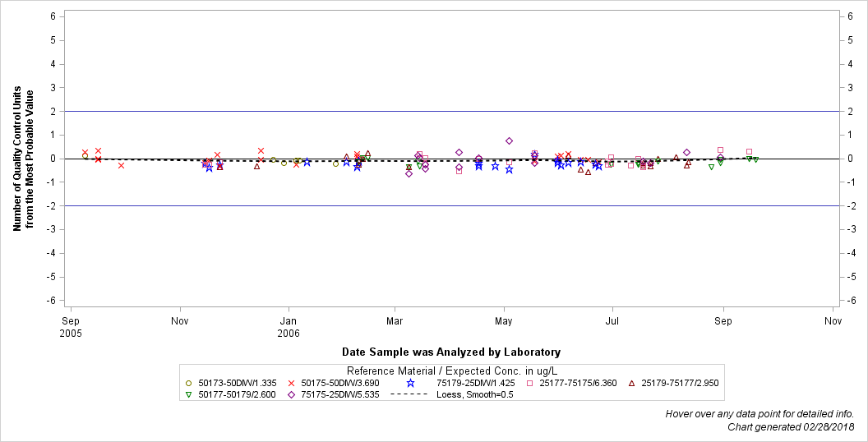Click the Hover over any data point note

tap(759, 414)
